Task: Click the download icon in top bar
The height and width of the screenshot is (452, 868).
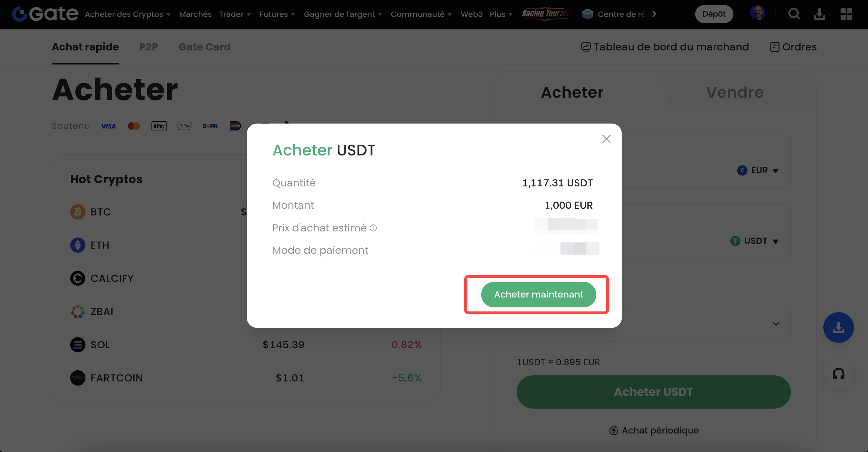Action: click(819, 14)
